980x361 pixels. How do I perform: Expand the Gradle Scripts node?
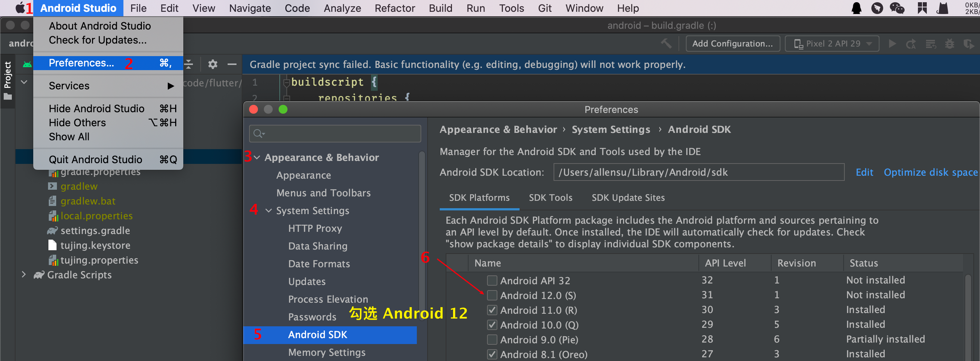pos(24,274)
